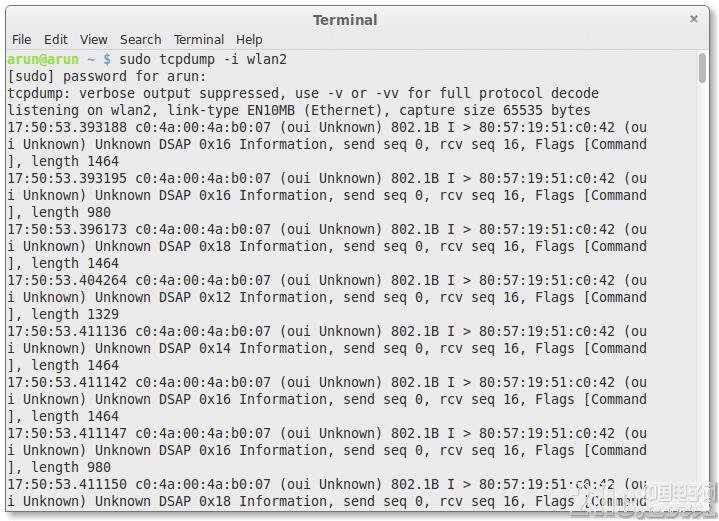Click the vertical scrollbar thumb
This screenshot has width=719, height=521.
[x=702, y=68]
